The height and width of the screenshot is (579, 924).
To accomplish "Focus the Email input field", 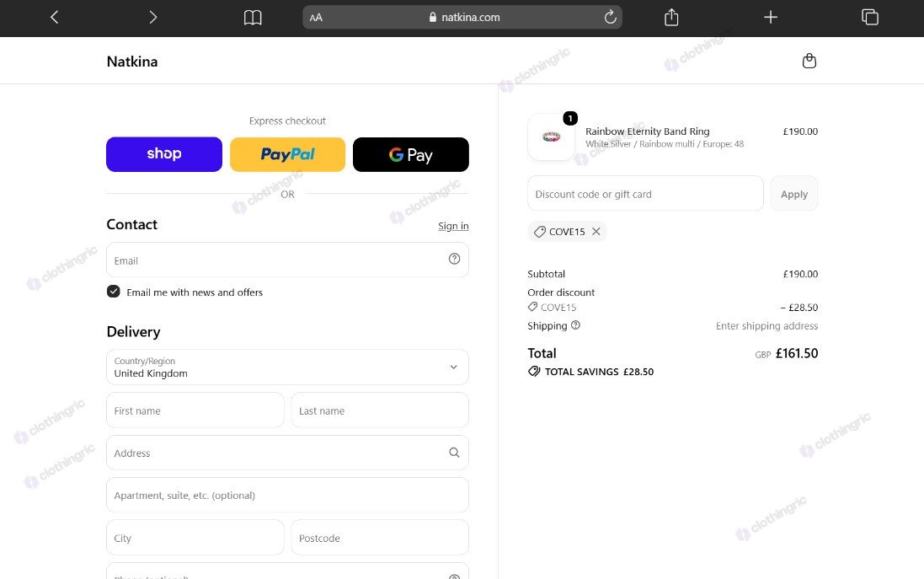I will pos(287,260).
